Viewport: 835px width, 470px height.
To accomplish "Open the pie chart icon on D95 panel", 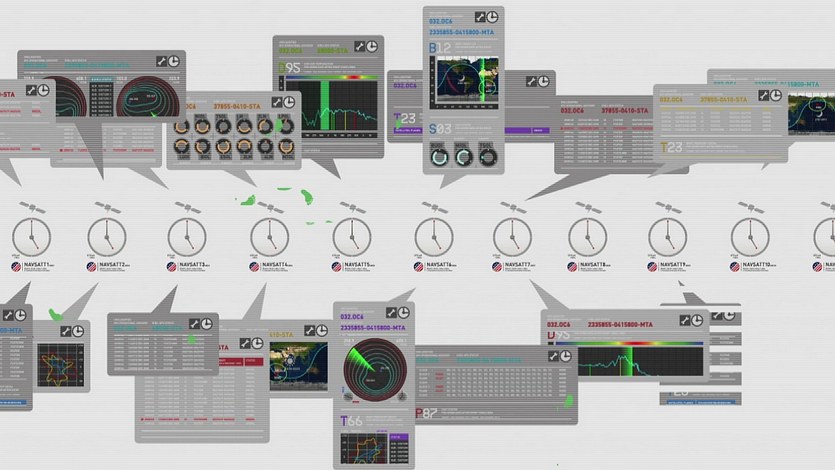I will (x=371, y=47).
